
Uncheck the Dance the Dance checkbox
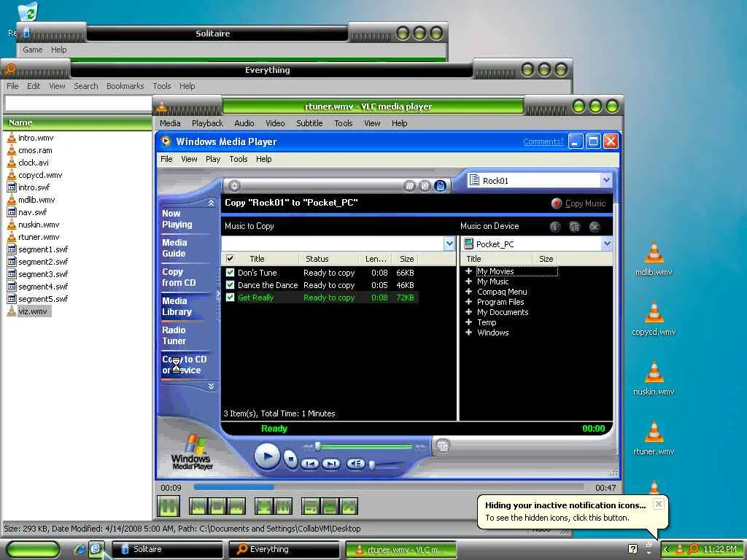230,285
